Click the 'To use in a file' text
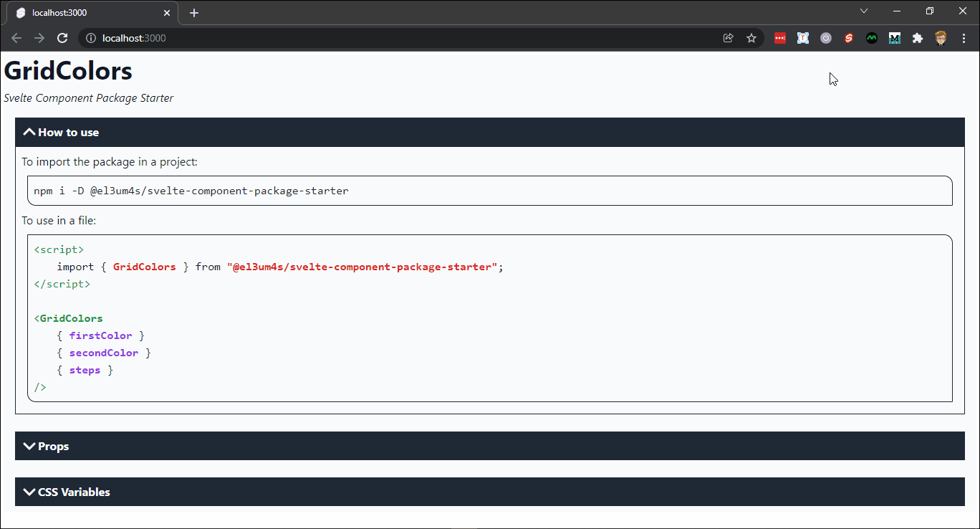This screenshot has width=980, height=529. tap(59, 221)
